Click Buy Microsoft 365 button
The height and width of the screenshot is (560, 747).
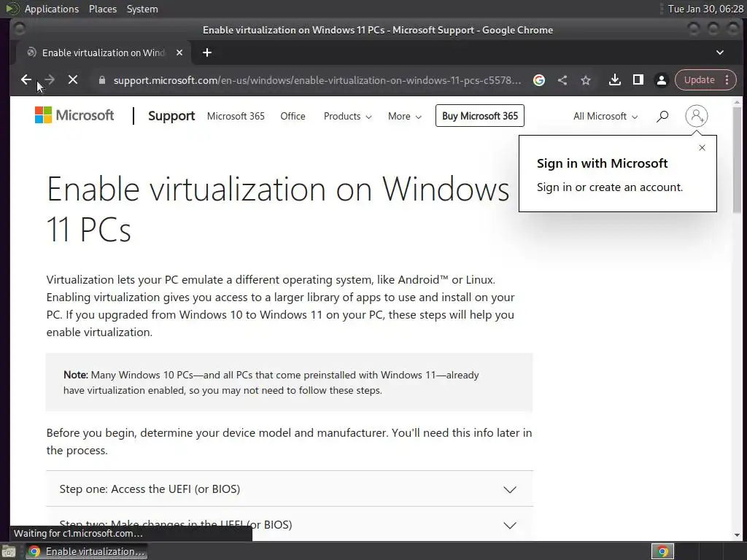(480, 116)
